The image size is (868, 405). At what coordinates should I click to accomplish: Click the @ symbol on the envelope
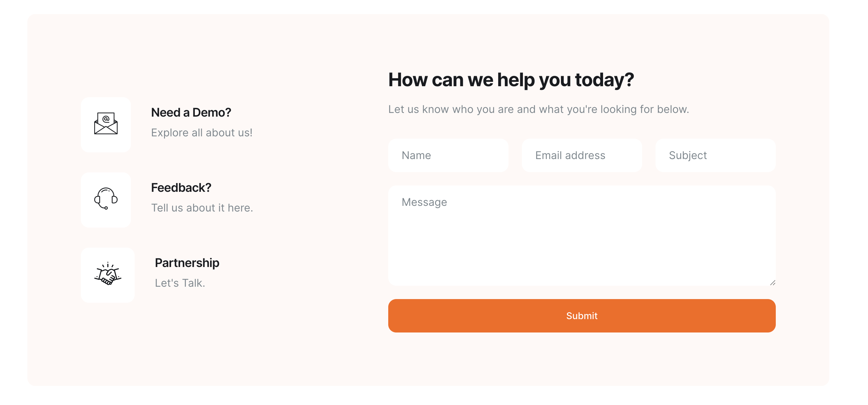pos(106,119)
